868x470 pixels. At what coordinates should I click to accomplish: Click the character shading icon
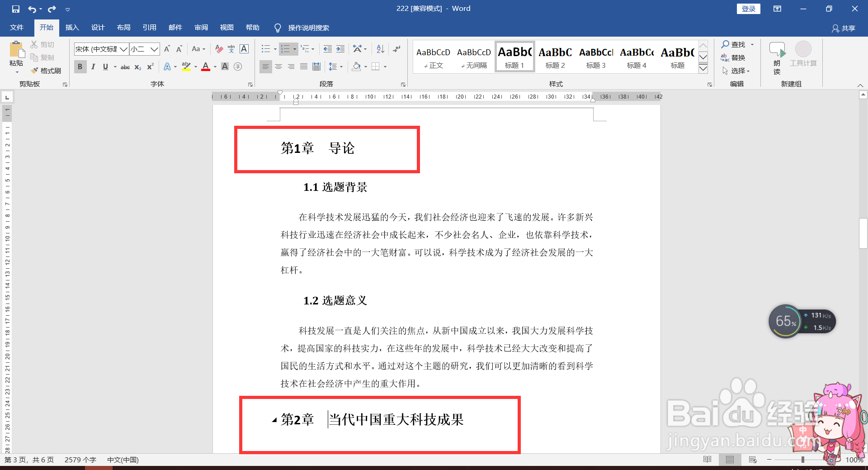click(225, 66)
